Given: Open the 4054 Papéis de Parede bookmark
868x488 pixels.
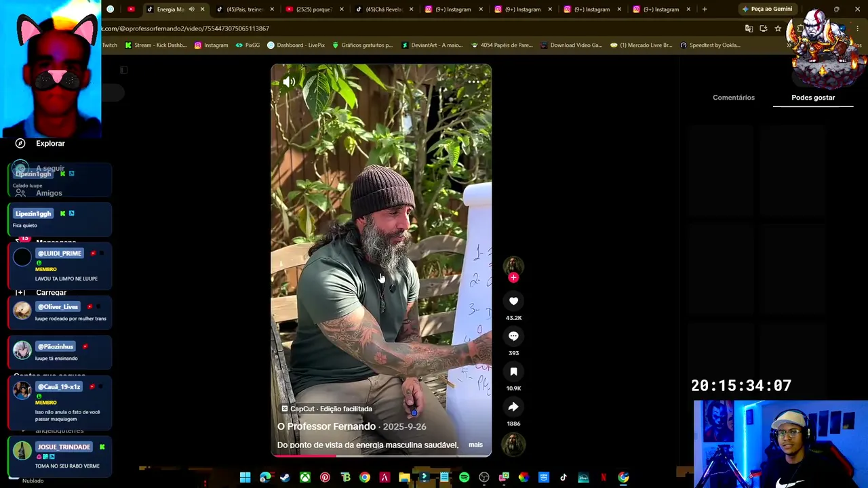Looking at the screenshot, I should (502, 45).
